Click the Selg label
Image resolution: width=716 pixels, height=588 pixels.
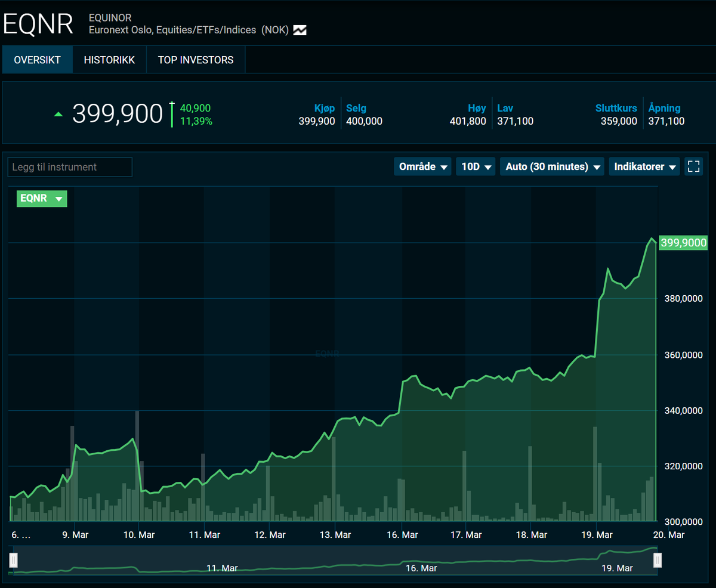356,108
